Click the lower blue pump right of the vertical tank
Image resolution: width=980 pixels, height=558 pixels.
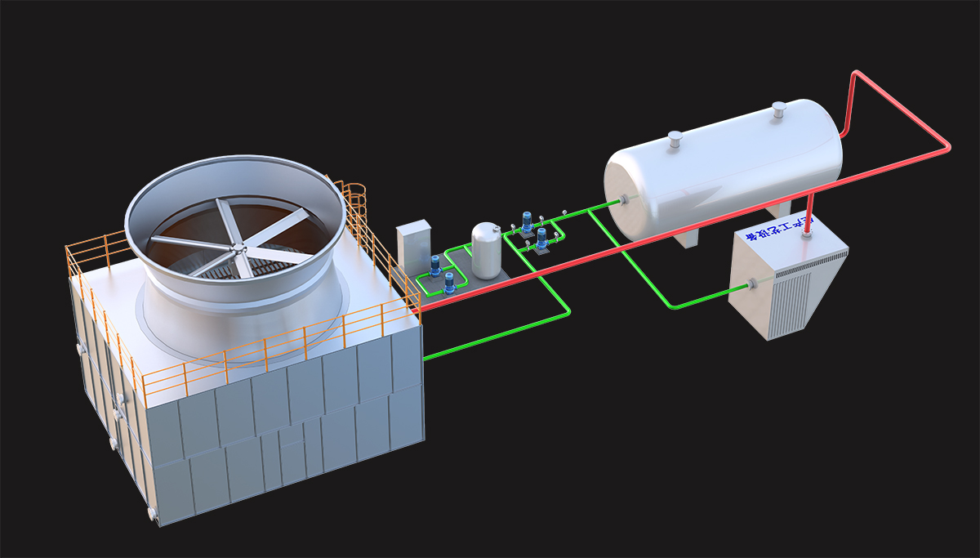pos(541,239)
